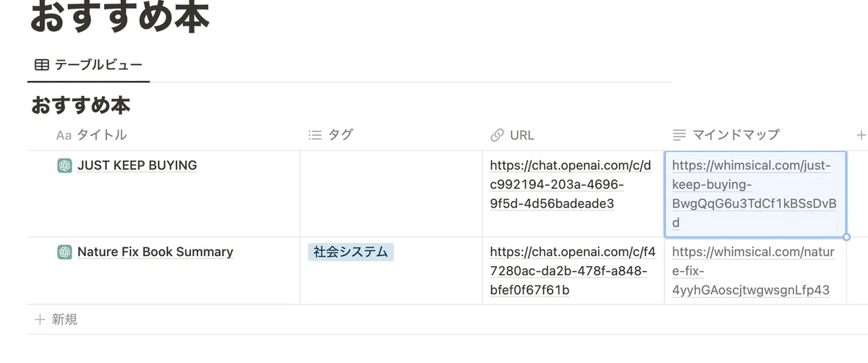Screen dimensions: 868x363
Task: Click the ChatGPT icon beside Nature Fix Book Summary
Action: click(x=64, y=252)
